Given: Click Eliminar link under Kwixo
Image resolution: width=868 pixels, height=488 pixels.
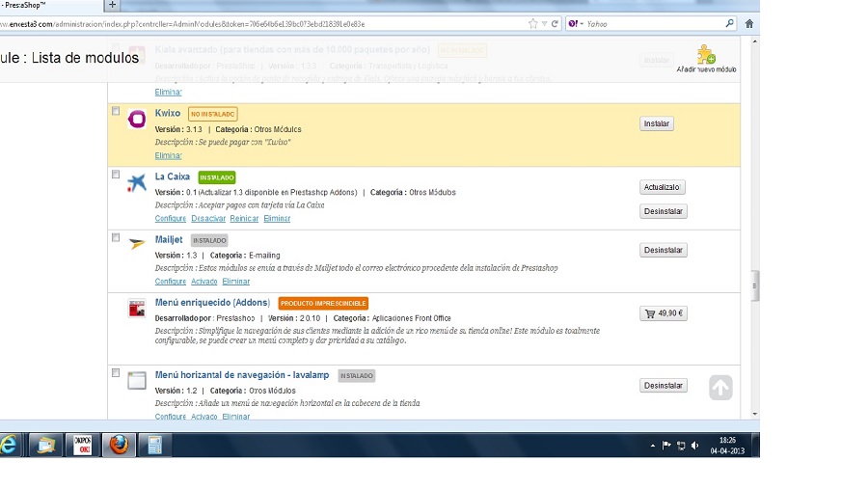Looking at the screenshot, I should (168, 155).
